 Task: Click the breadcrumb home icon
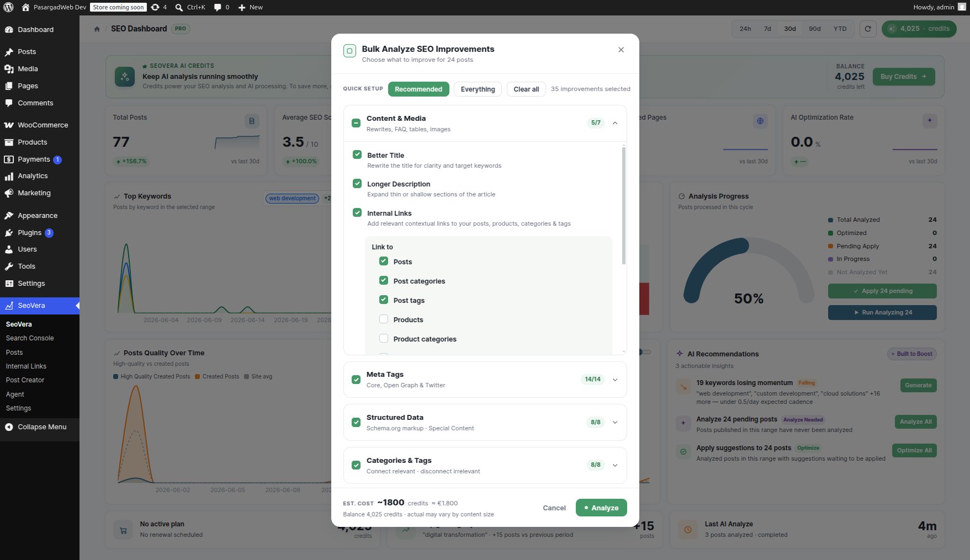[x=97, y=29]
